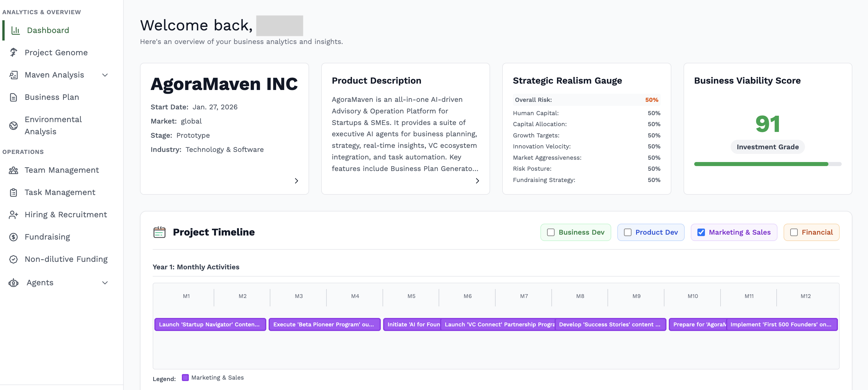Click the Project Genome DNA icon
The height and width of the screenshot is (390, 868).
[x=14, y=53]
